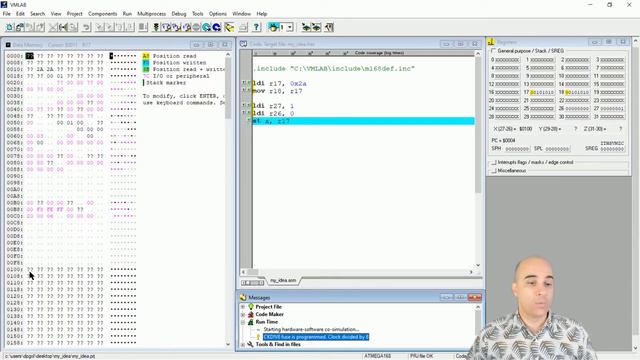
Task: Click yellow Position read legend swatch
Action: 146,56
